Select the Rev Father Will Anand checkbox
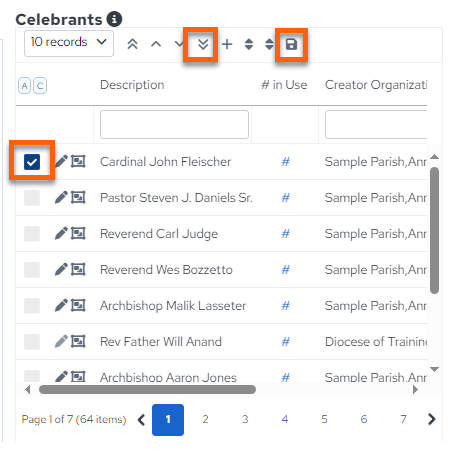The image size is (456, 451). 32,342
